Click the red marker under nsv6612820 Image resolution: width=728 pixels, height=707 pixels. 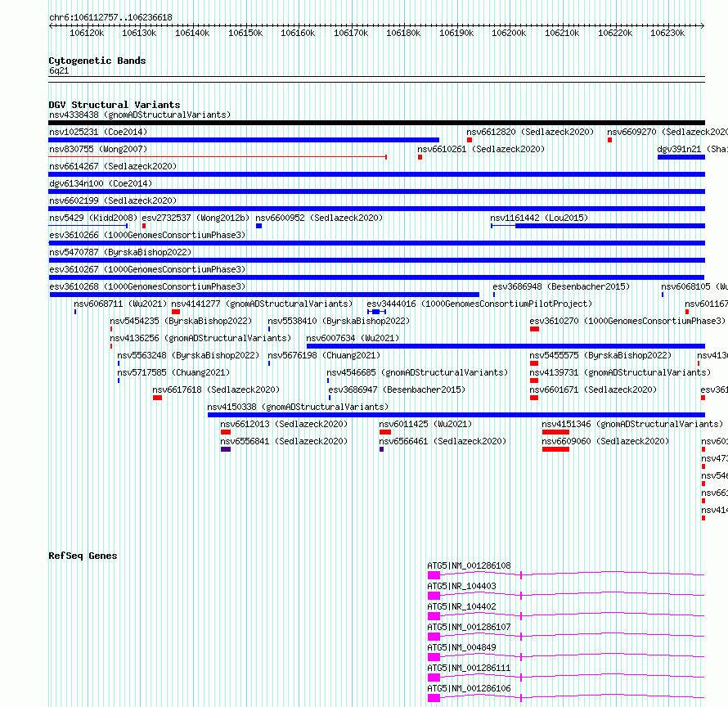click(470, 140)
